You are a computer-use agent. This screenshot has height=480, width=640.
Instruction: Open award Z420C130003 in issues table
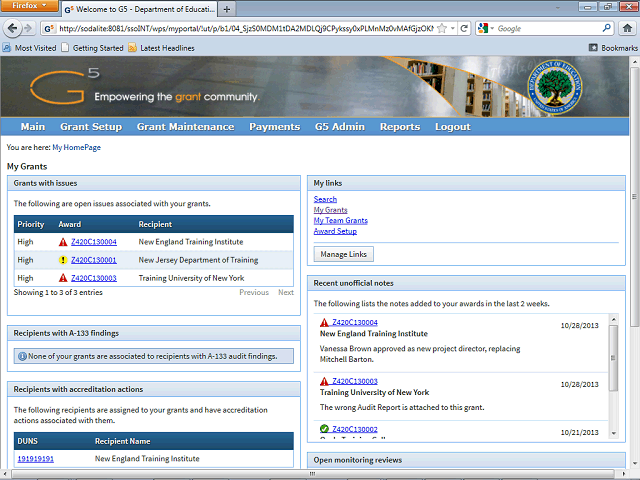pos(94,278)
